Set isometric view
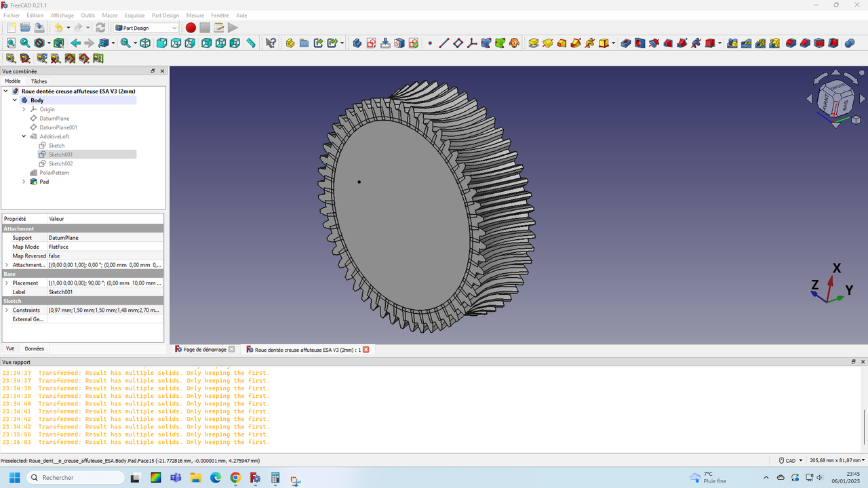 (145, 43)
